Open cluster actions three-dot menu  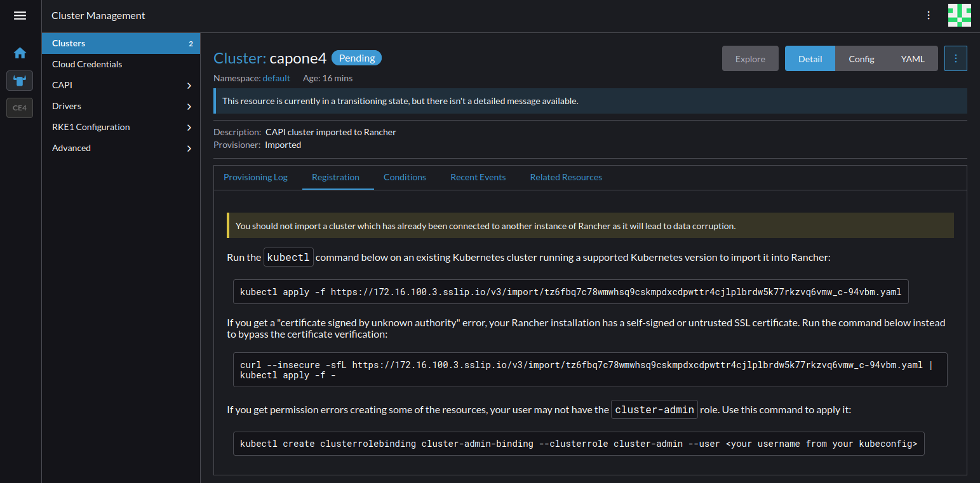(x=956, y=58)
